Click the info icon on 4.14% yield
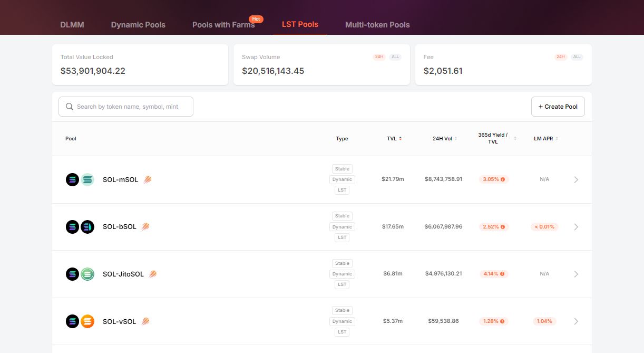This screenshot has height=353, width=644. pos(503,274)
